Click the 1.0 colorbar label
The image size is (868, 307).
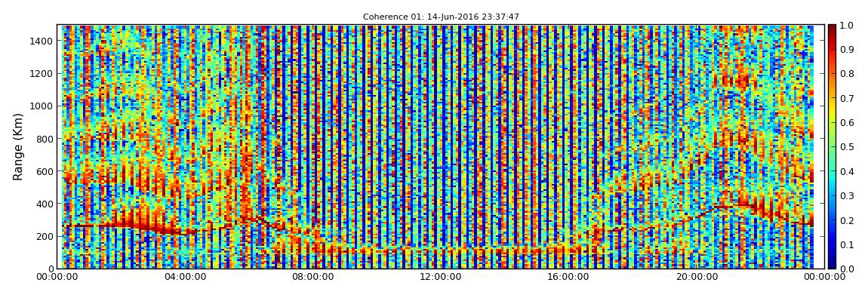click(x=846, y=26)
